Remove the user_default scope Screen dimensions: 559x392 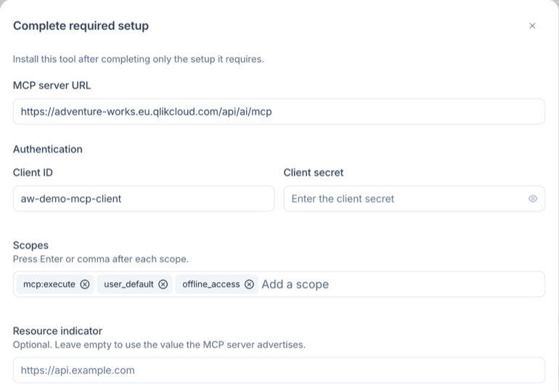point(163,284)
